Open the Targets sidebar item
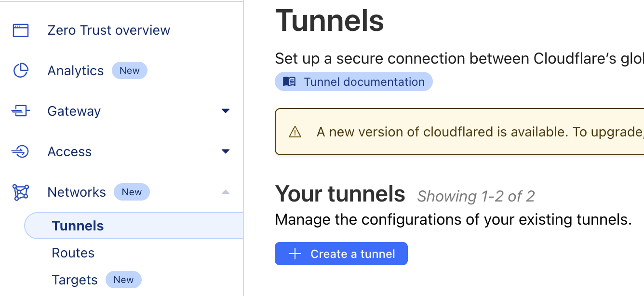 75,280
